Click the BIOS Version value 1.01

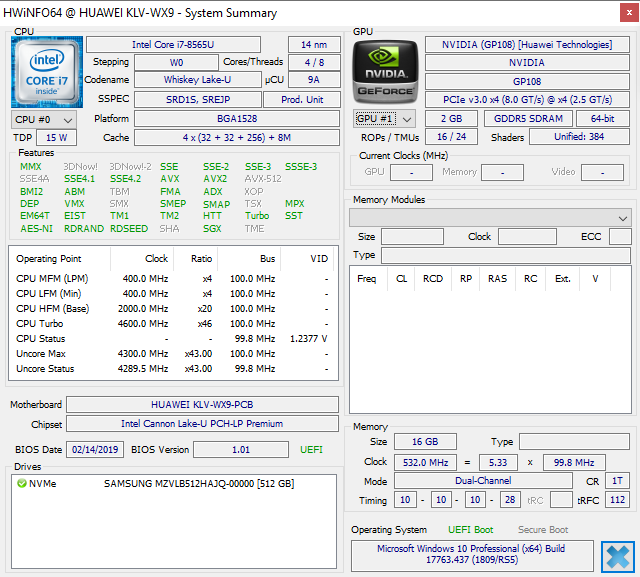pyautogui.click(x=241, y=450)
